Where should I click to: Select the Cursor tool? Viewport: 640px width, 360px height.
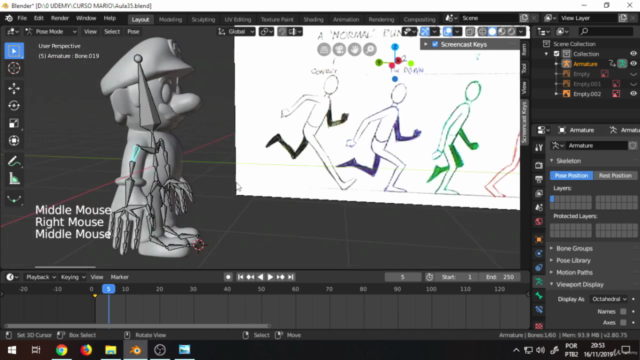(14, 68)
